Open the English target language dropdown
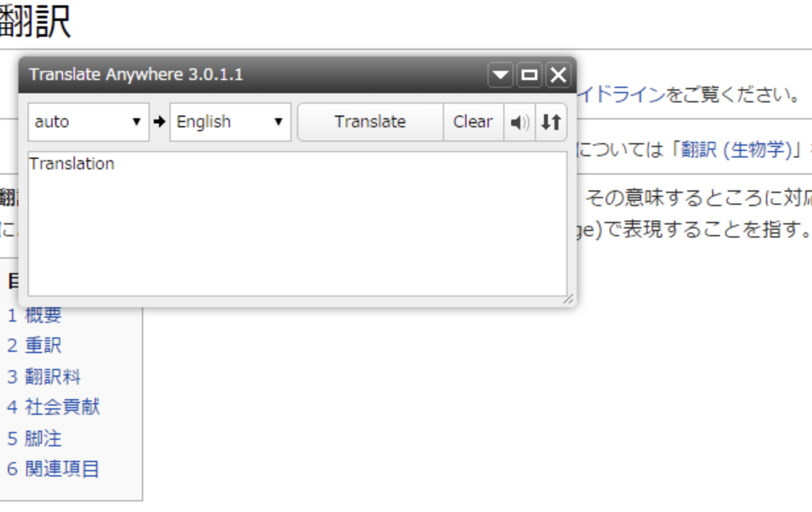The width and height of the screenshot is (812, 512). (x=230, y=122)
